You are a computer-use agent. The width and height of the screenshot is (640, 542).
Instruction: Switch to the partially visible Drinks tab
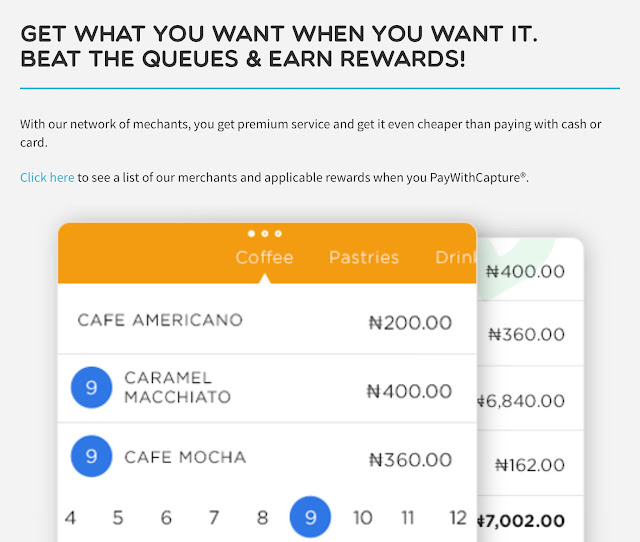tap(456, 258)
